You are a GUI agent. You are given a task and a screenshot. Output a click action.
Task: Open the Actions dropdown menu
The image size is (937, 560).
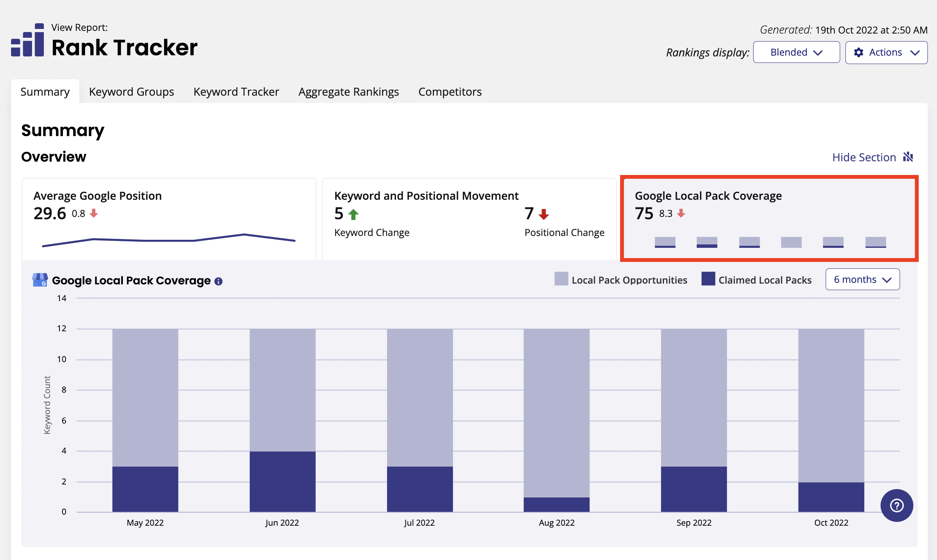[886, 52]
